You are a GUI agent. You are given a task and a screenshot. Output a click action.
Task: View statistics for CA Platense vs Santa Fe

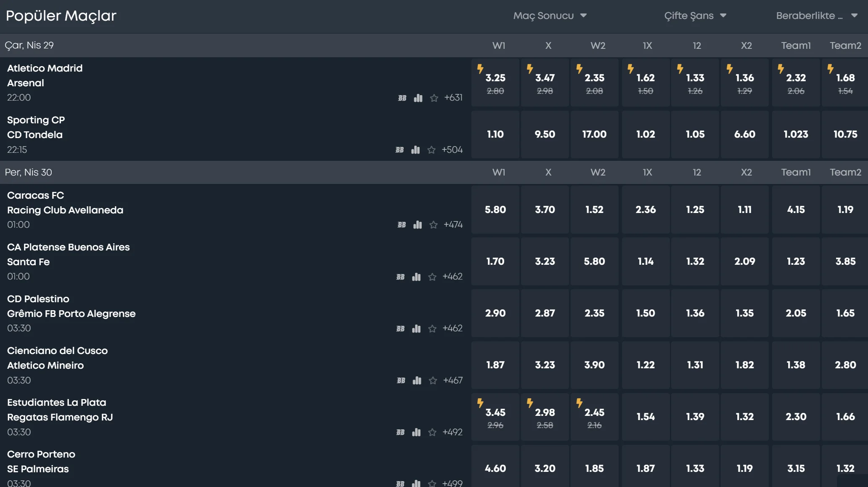(416, 277)
